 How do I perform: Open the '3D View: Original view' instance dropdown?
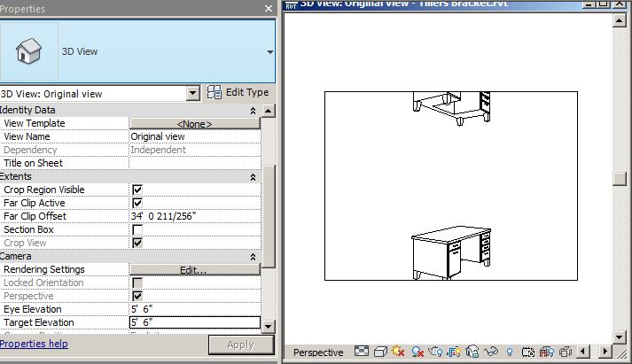pos(193,93)
